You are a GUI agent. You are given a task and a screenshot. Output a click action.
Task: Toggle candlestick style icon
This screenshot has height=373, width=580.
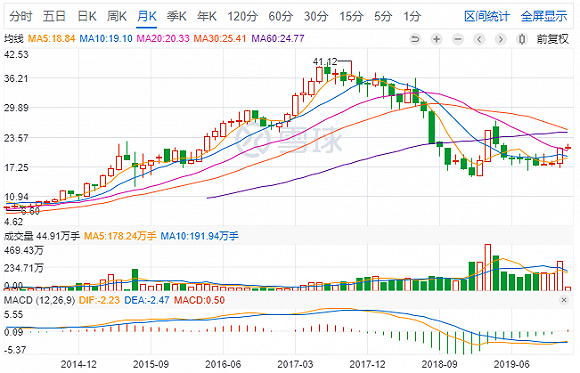pos(522,39)
